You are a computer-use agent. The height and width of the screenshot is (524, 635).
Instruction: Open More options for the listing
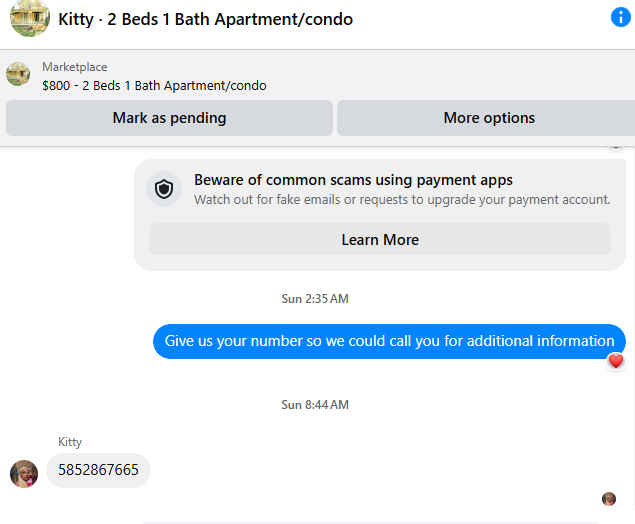point(488,118)
